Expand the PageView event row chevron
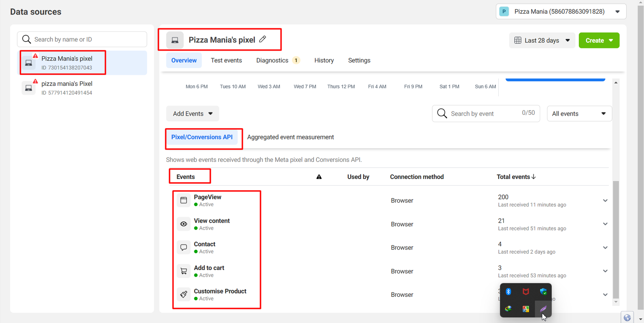 [605, 201]
